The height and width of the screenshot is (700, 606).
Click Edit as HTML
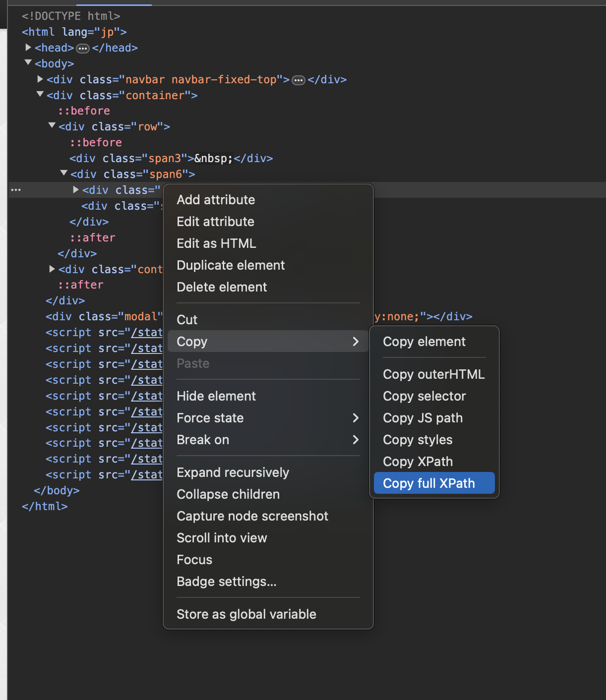point(216,243)
